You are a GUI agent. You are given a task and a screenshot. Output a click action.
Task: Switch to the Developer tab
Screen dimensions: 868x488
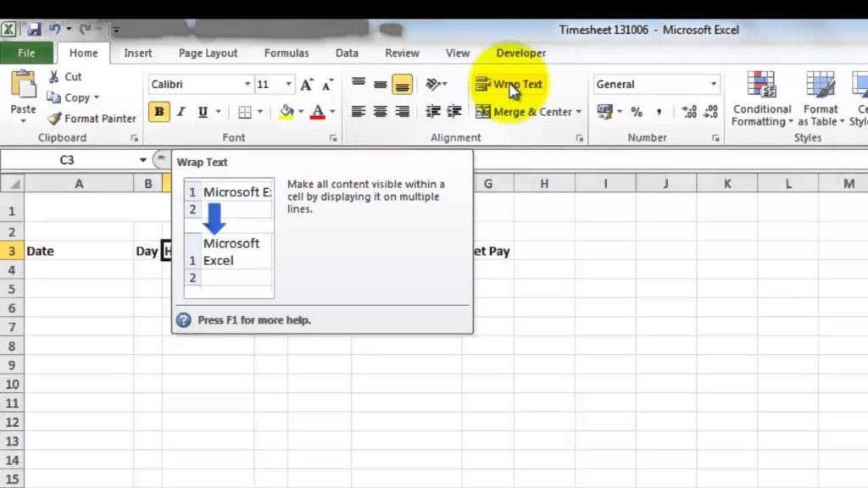(520, 53)
